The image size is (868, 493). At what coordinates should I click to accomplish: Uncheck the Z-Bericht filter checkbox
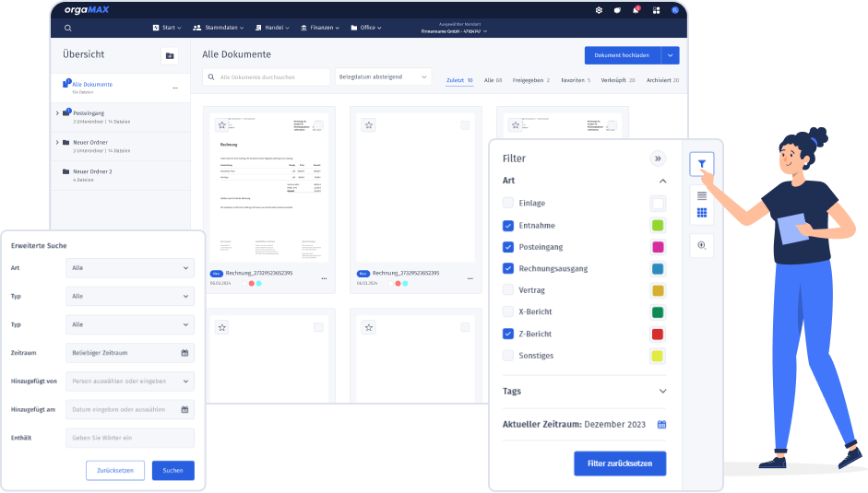(x=507, y=334)
